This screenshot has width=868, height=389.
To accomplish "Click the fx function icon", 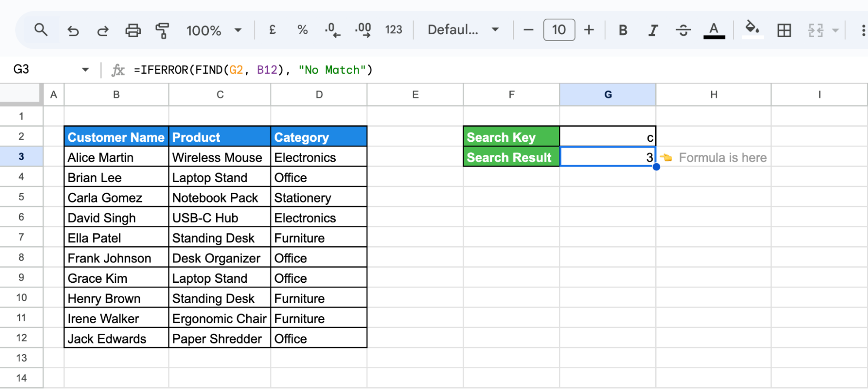I will pyautogui.click(x=118, y=70).
